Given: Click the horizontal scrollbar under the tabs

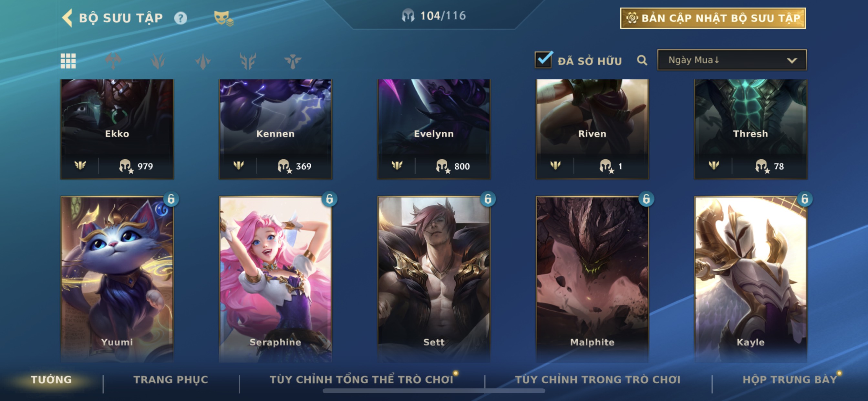Looking at the screenshot, I should 434,391.
